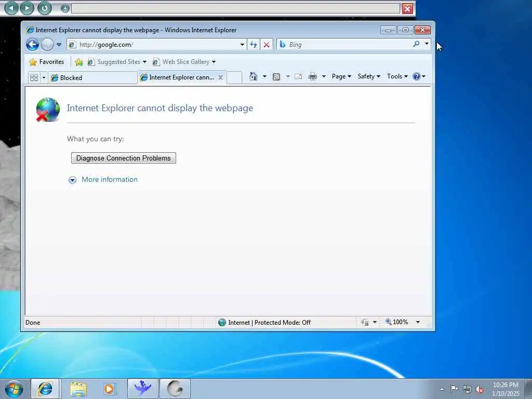532x399 pixels.
Task: Open the Print options dropdown arrow
Action: (324, 76)
